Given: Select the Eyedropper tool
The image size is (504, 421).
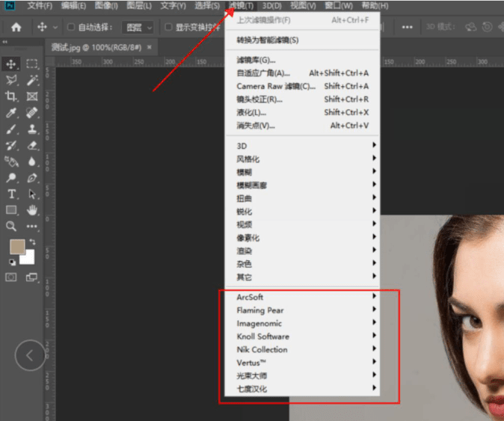Looking at the screenshot, I should tap(11, 112).
